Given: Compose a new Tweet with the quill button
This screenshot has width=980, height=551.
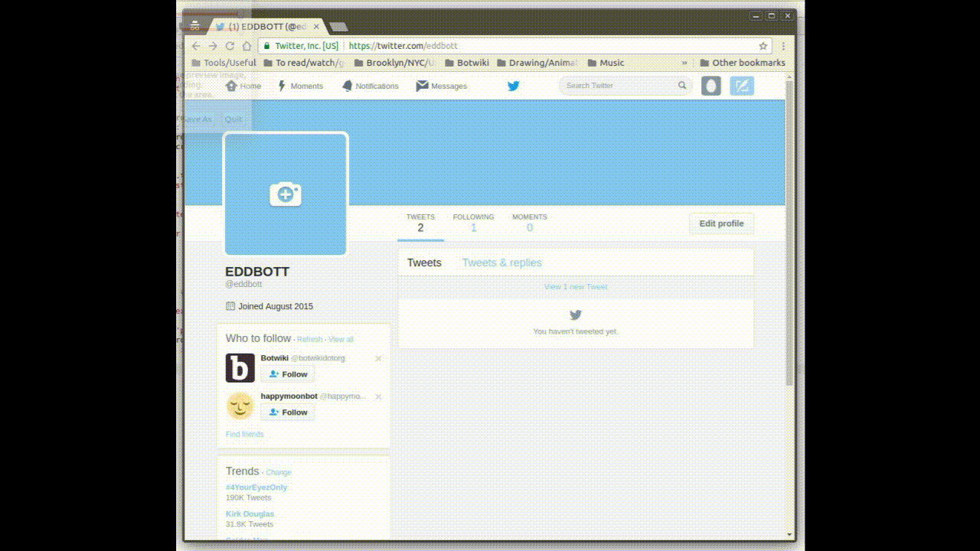Looking at the screenshot, I should pos(742,86).
